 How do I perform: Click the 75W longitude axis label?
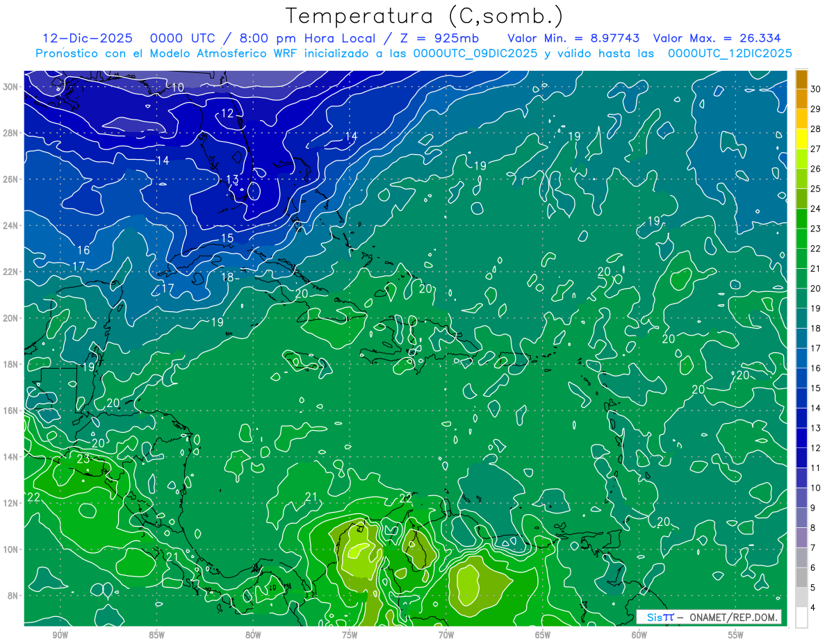click(350, 635)
